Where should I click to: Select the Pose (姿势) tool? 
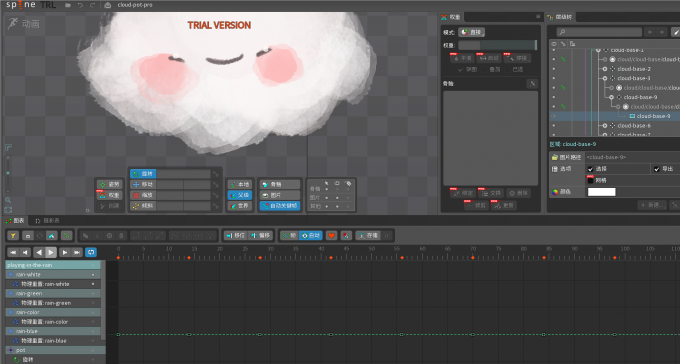point(109,184)
